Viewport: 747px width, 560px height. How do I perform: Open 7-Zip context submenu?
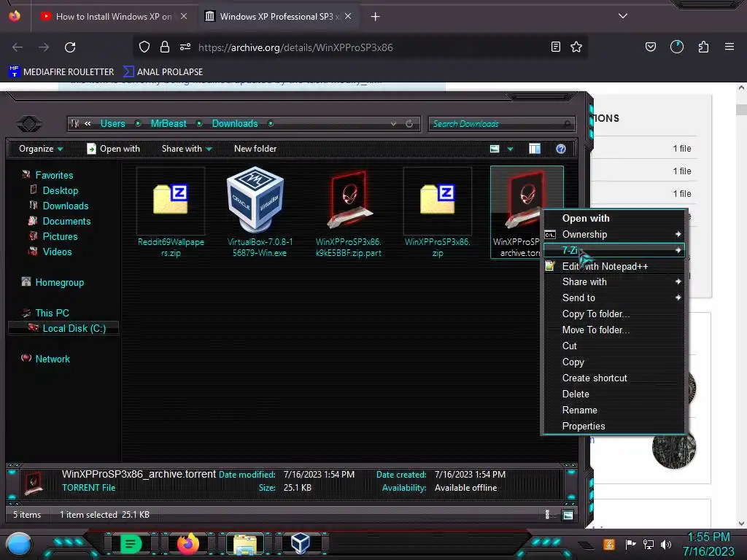[614, 250]
